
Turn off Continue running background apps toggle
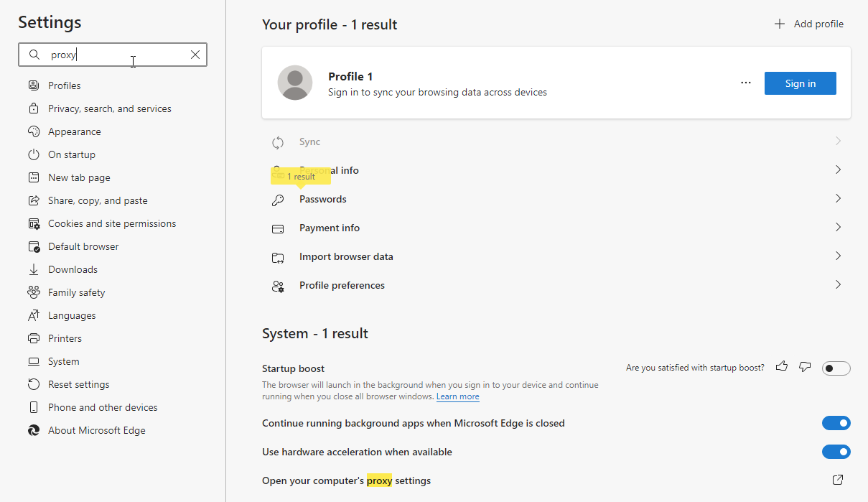[836, 423]
